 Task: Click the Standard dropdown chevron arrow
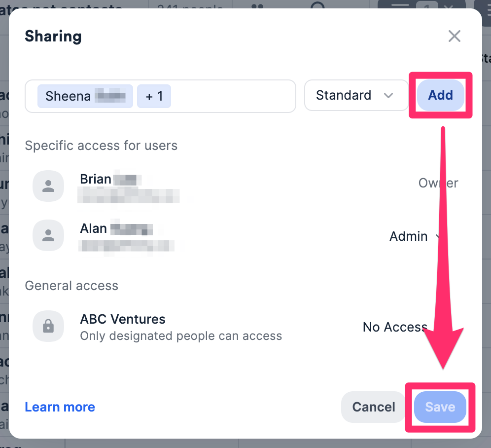tap(388, 95)
